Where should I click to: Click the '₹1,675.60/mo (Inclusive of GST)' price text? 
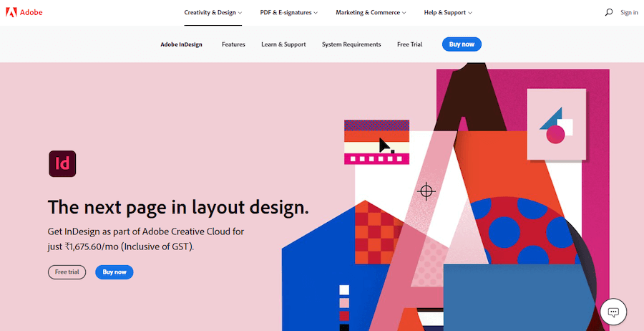(x=129, y=246)
